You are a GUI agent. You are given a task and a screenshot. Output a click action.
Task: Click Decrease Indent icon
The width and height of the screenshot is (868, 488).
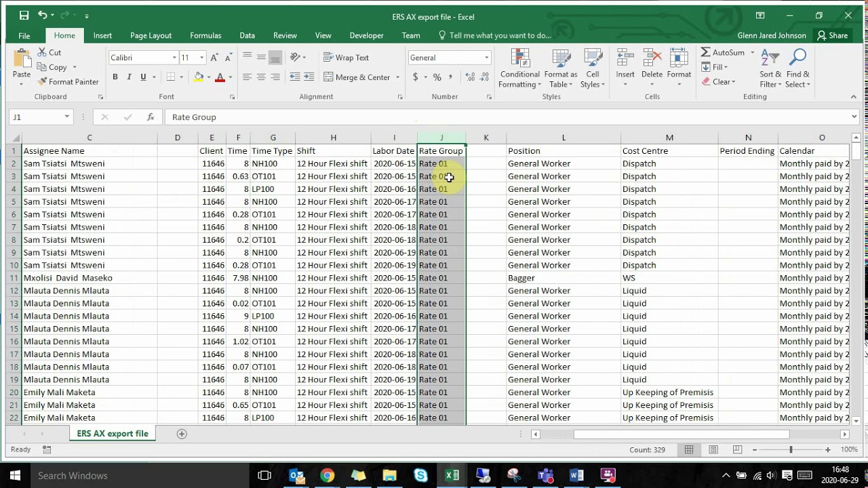[294, 77]
